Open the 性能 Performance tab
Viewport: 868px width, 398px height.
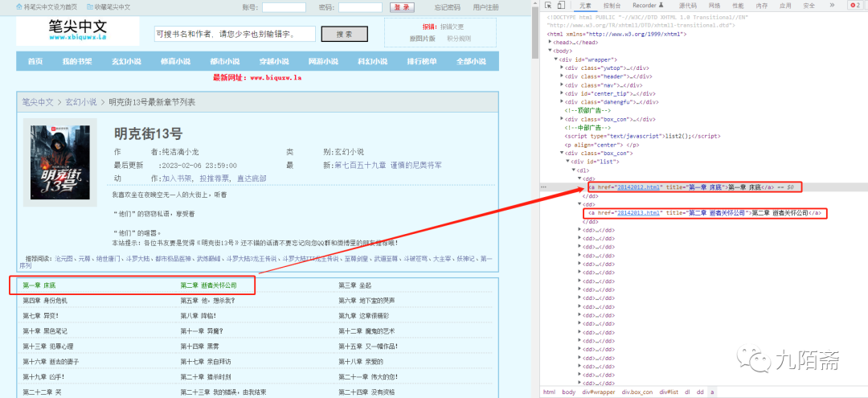click(x=738, y=6)
